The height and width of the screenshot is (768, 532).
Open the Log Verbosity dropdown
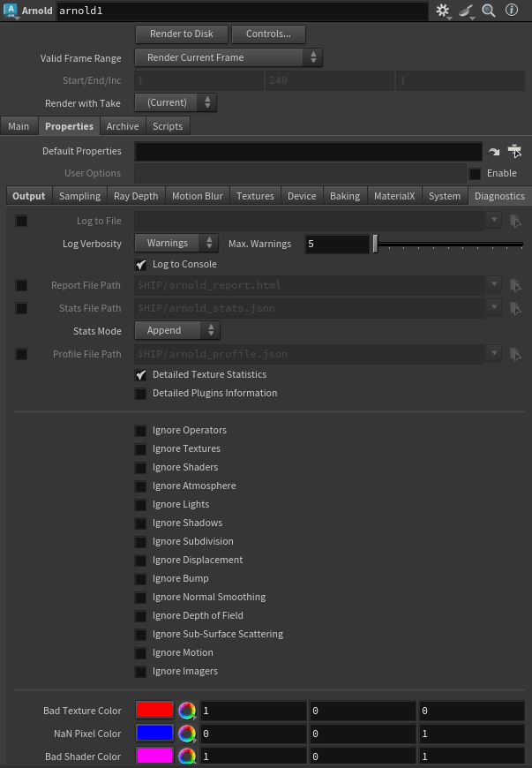coord(176,243)
